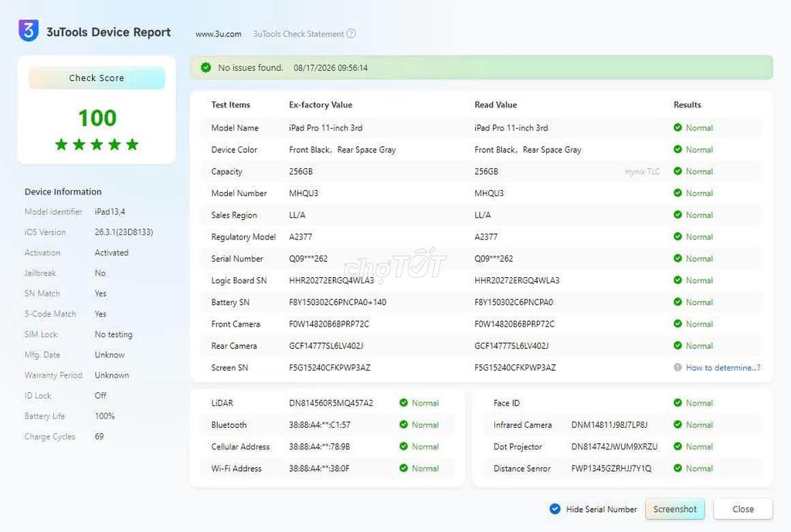Click the Regulatory Model Normal status icon
This screenshot has width=791, height=532.
coord(677,236)
